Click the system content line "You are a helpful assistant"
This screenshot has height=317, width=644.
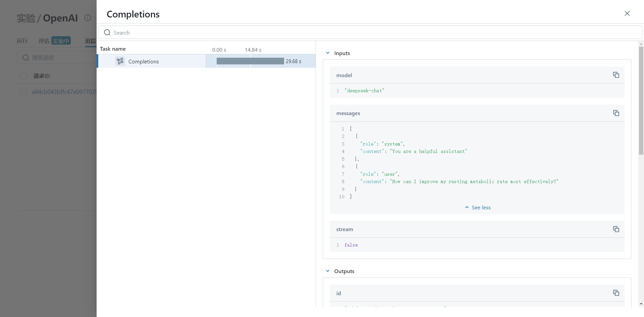[x=414, y=151]
